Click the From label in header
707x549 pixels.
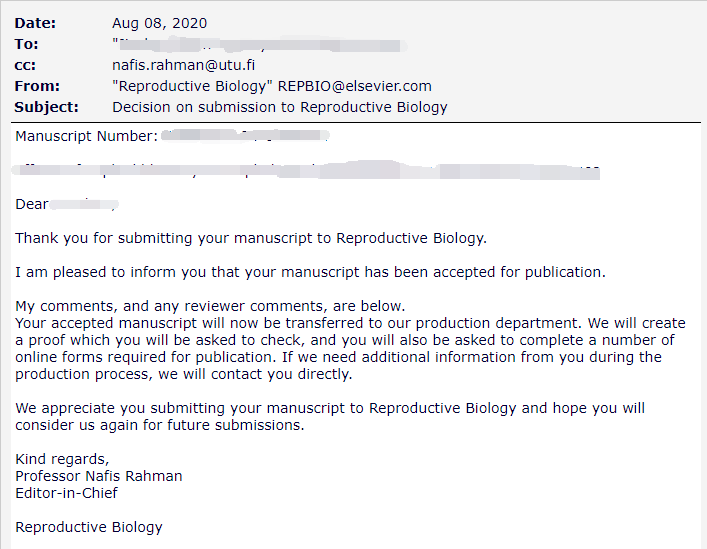pos(37,86)
